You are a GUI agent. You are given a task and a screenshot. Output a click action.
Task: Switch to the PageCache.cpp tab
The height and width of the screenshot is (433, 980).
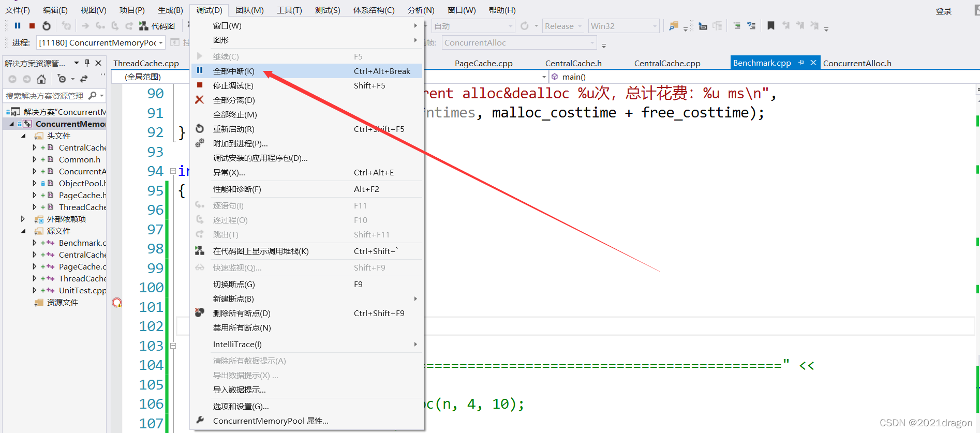(484, 63)
